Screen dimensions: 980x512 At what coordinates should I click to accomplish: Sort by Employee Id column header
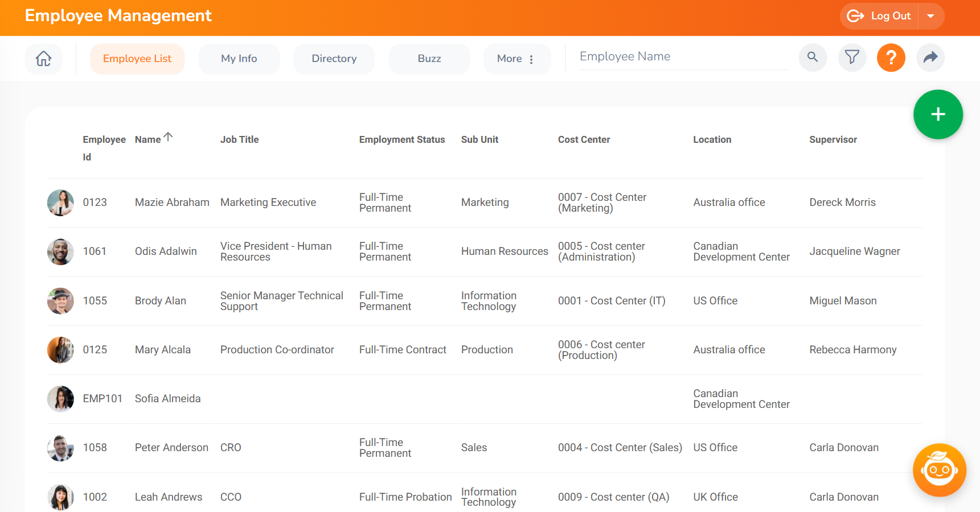tap(104, 148)
